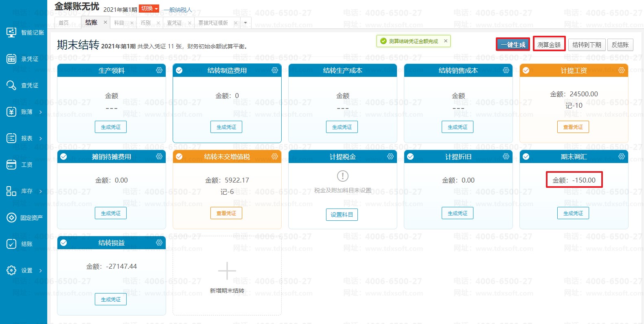Toggle the checkmark on 结转制造费用 card

click(x=179, y=70)
